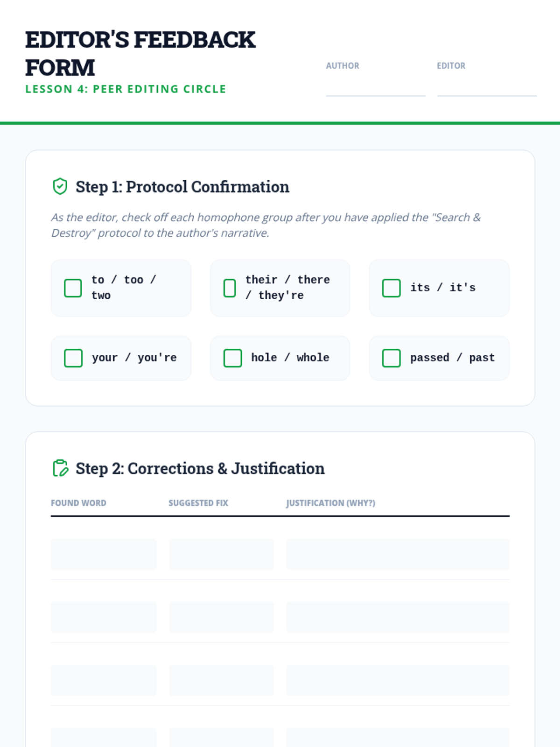Viewport: 560px width, 747px height.
Task: Click the shield icon beside Step 1
Action: [60, 186]
